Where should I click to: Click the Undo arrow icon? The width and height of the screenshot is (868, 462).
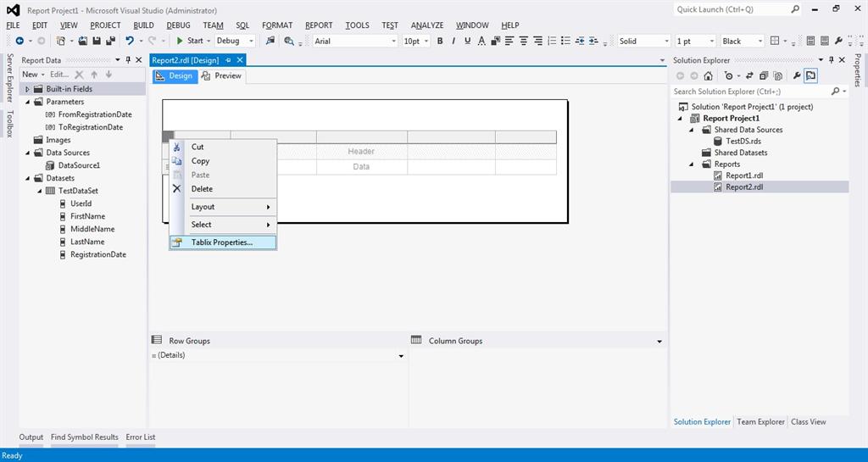(130, 41)
